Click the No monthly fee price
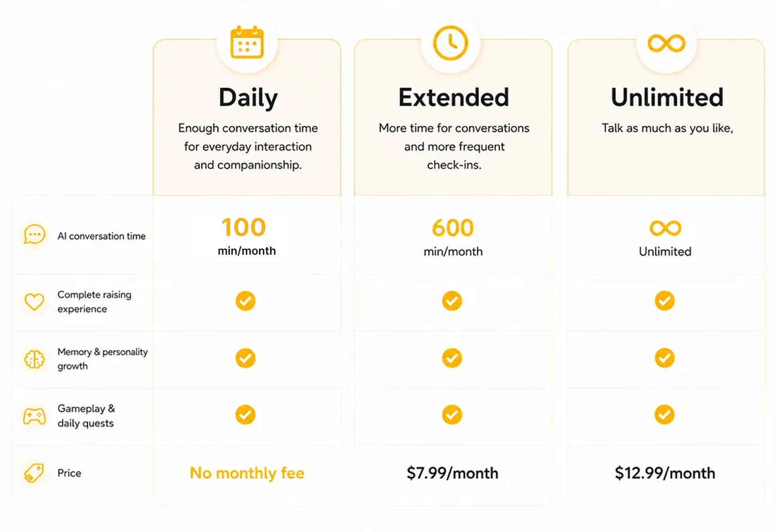Viewport: 776px width, 532px height. click(247, 473)
